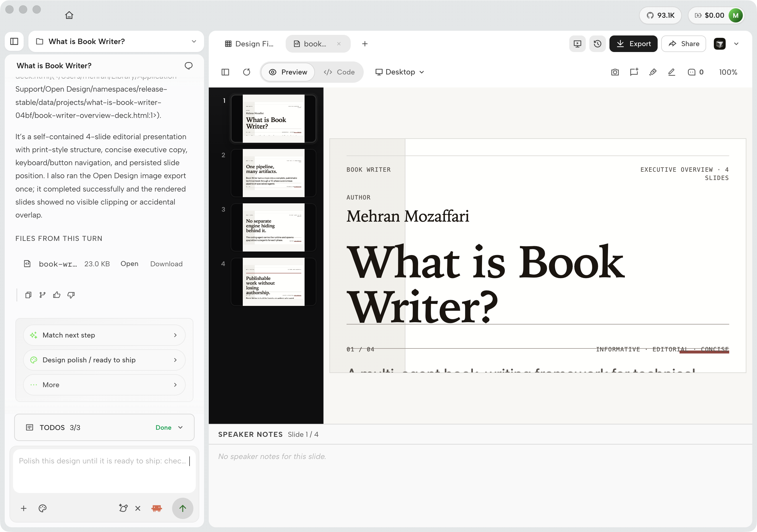The height and width of the screenshot is (532, 757).
Task: Choose Match next step suggestion
Action: point(104,335)
